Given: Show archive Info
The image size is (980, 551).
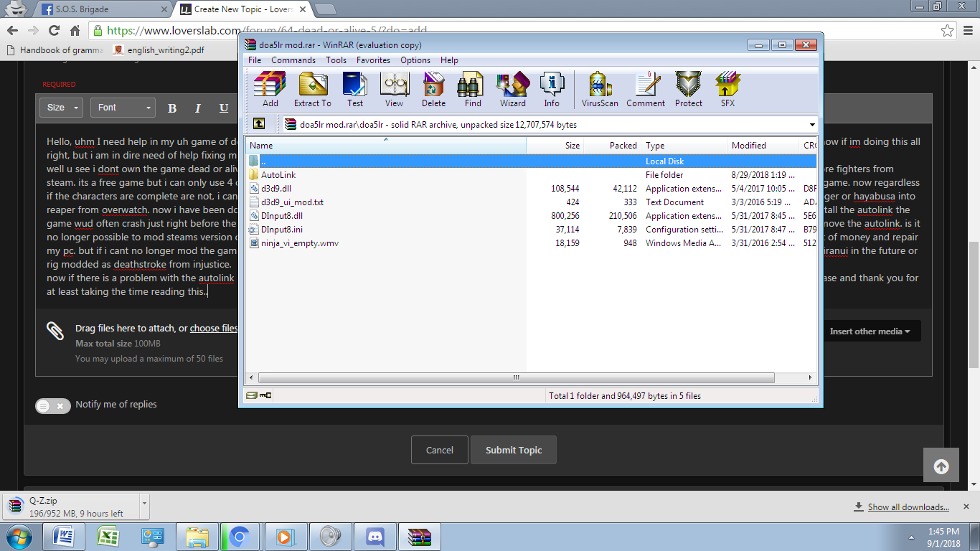Looking at the screenshot, I should tap(552, 90).
